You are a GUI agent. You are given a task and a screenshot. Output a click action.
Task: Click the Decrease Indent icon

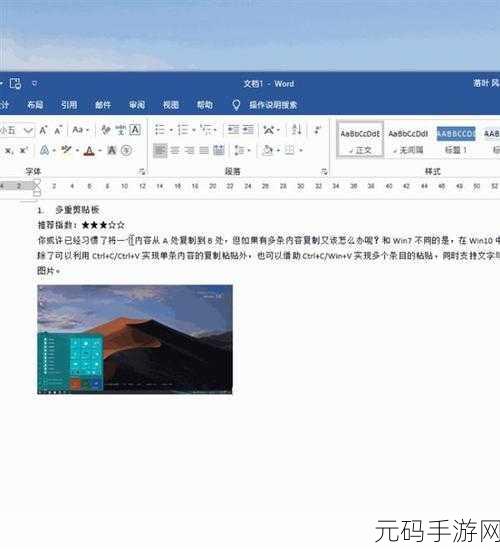pos(233,130)
